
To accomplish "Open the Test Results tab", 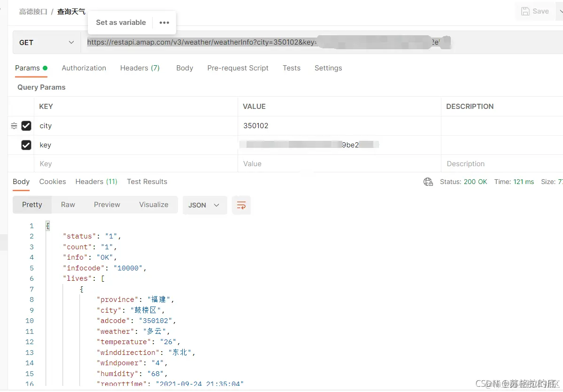I will coord(147,182).
